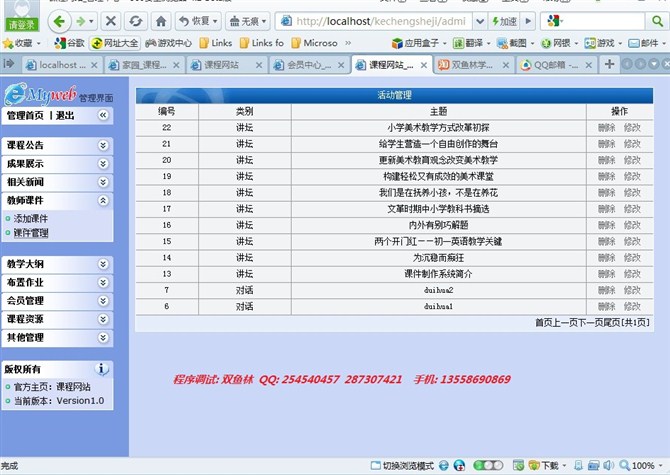Open the 下载 downloads button
The image size is (670, 475).
click(547, 466)
